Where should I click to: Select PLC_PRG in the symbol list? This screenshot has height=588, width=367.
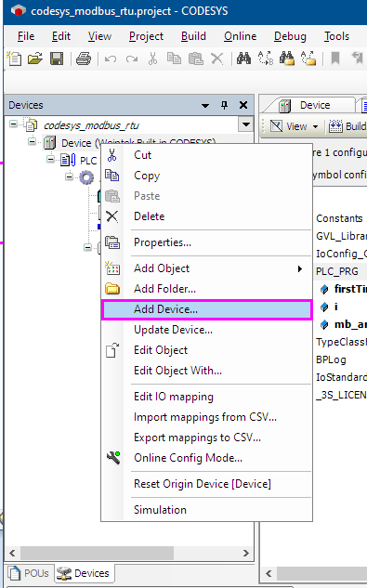(337, 271)
